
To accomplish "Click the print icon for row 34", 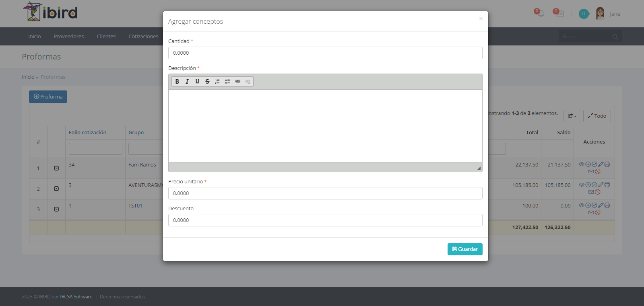I will point(607,164).
